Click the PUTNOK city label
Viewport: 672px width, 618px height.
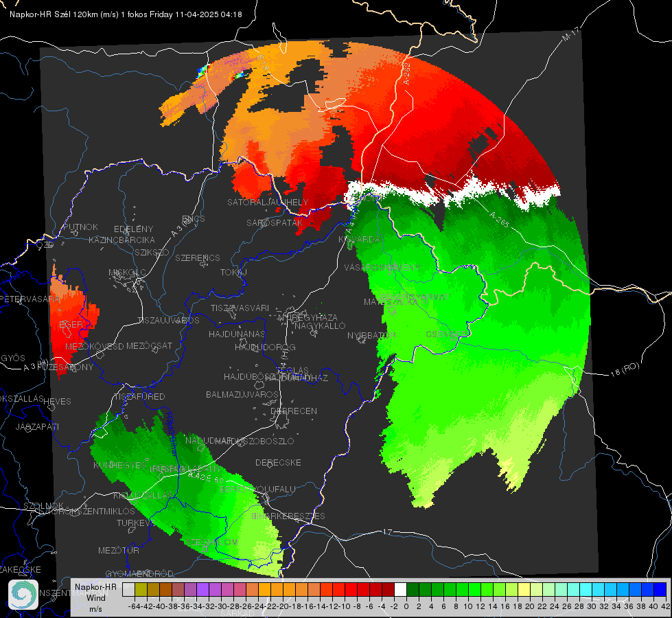point(80,227)
